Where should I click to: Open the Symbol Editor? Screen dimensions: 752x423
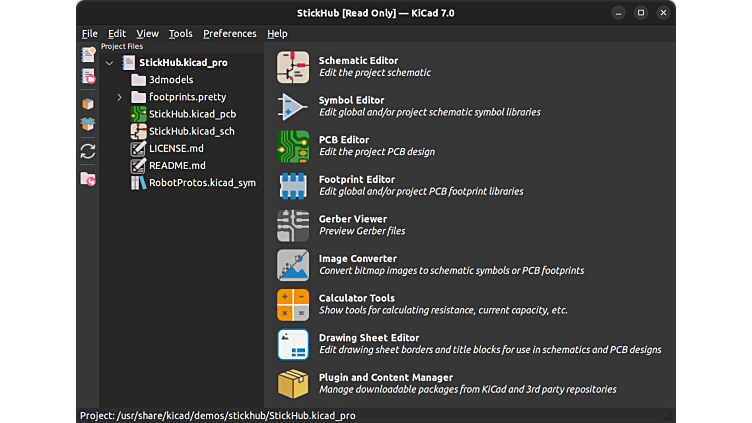coord(293,106)
